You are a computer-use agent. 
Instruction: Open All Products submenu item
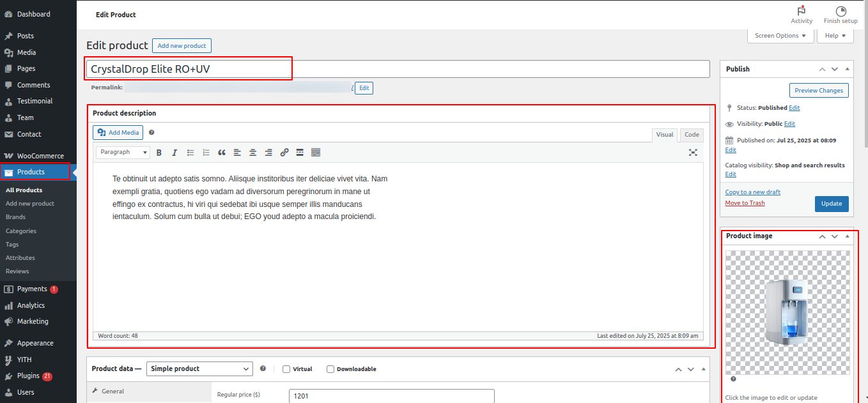pyautogui.click(x=24, y=190)
